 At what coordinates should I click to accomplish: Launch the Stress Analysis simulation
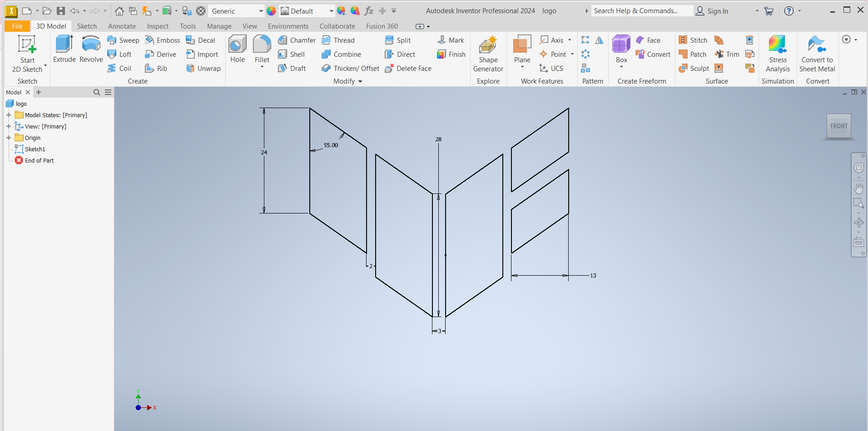(x=777, y=54)
